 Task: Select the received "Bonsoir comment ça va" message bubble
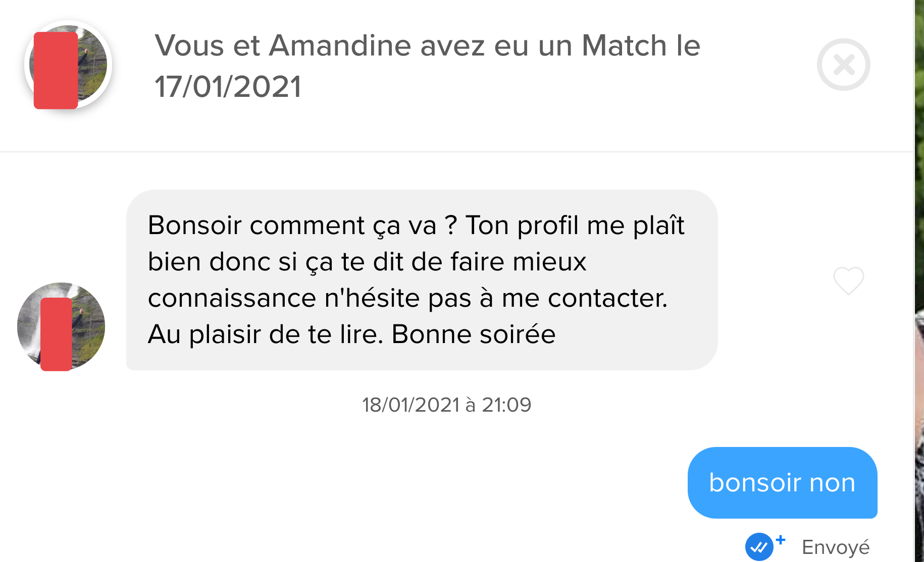(422, 280)
